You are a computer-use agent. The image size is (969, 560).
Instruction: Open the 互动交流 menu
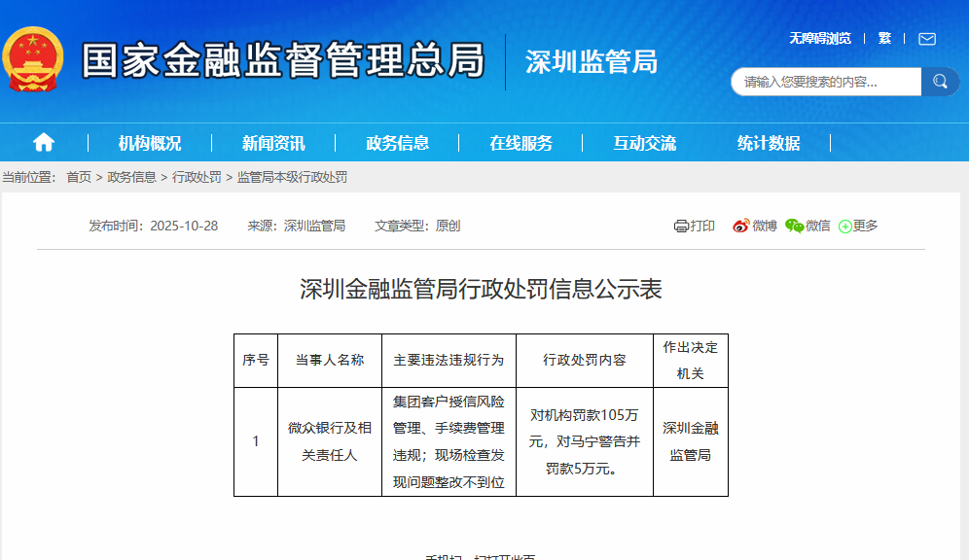point(645,143)
